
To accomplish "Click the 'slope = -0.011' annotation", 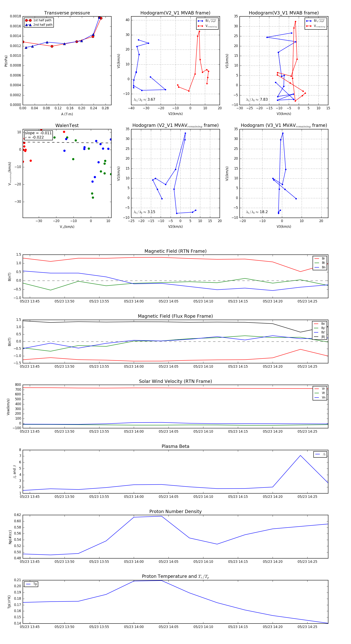I will pyautogui.click(x=38, y=133).
